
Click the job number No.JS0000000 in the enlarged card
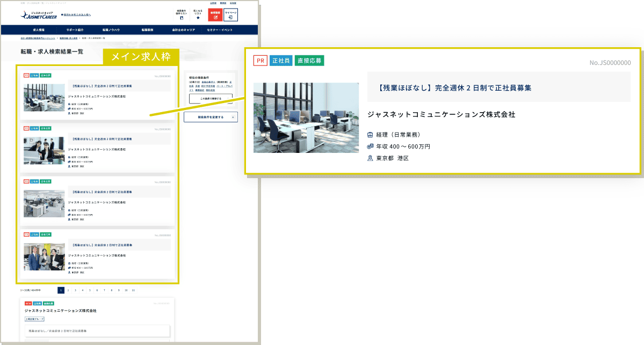tap(610, 63)
